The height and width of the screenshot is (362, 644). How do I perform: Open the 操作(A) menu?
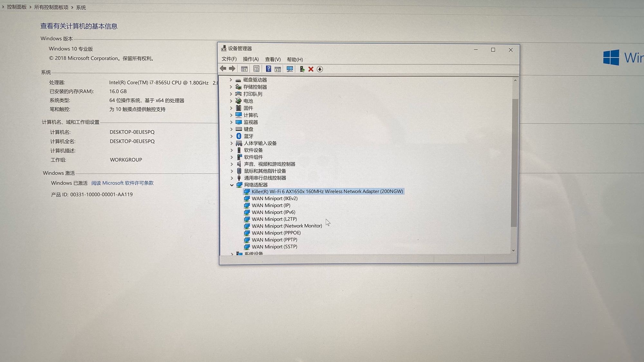[251, 59]
